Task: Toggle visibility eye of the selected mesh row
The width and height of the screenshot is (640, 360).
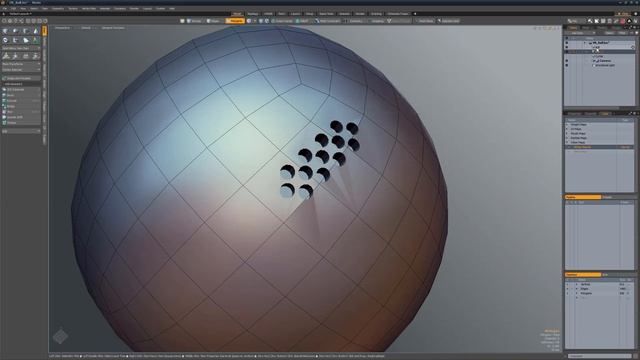Action: point(567,52)
